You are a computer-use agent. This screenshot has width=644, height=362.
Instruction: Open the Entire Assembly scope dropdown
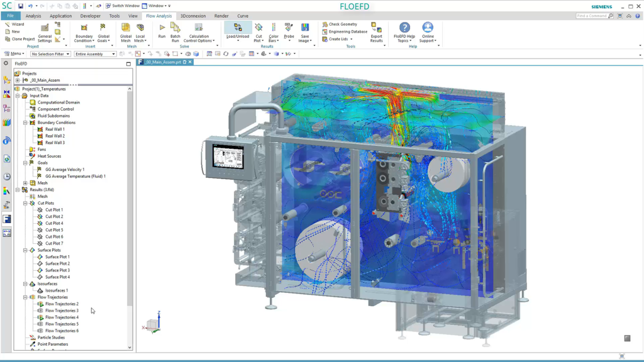coord(95,54)
